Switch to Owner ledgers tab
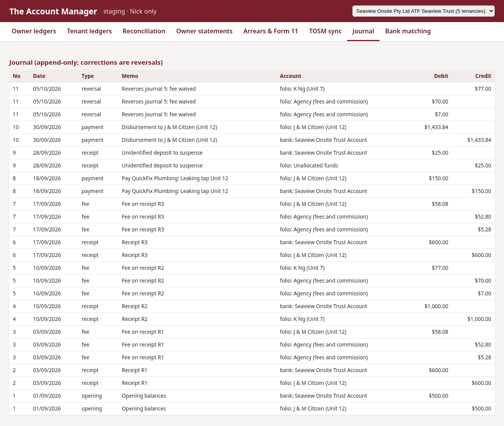 [34, 31]
